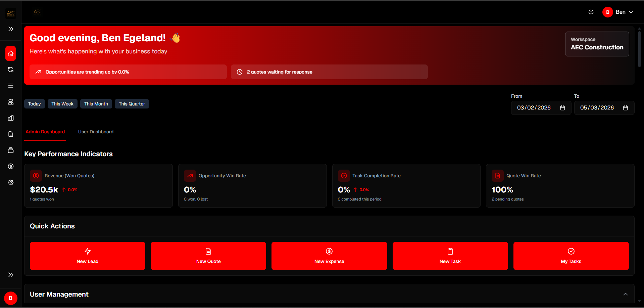
Task: Create a New Lead quick action
Action: [88, 256]
